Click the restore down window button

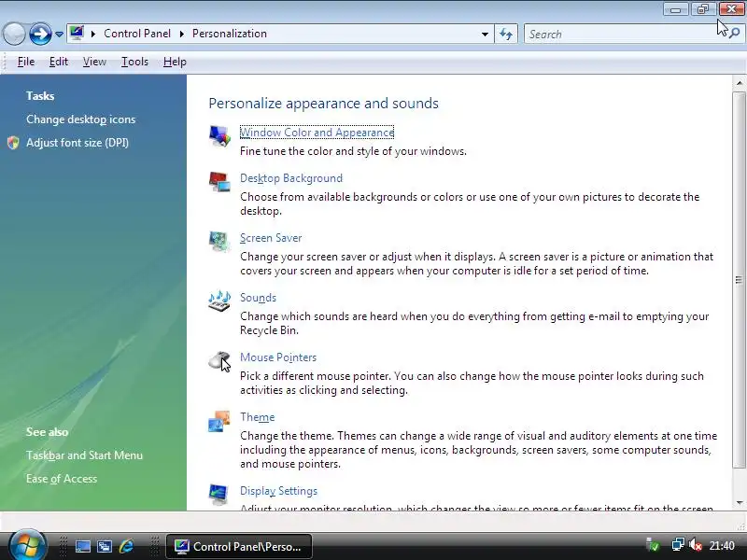703,9
